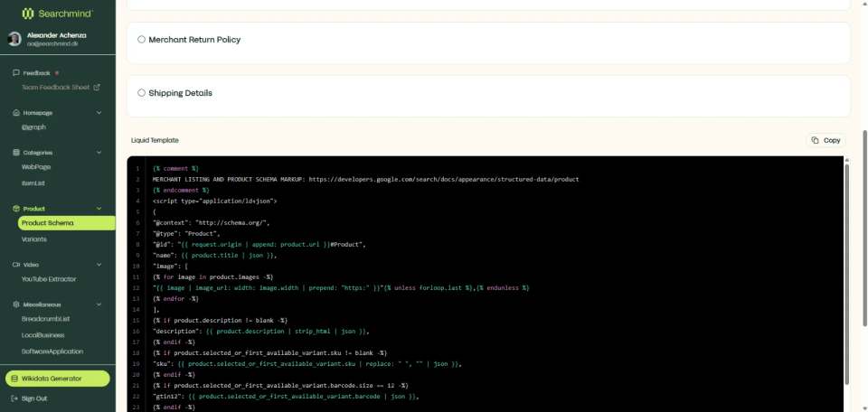Click the Product box icon

point(16,209)
